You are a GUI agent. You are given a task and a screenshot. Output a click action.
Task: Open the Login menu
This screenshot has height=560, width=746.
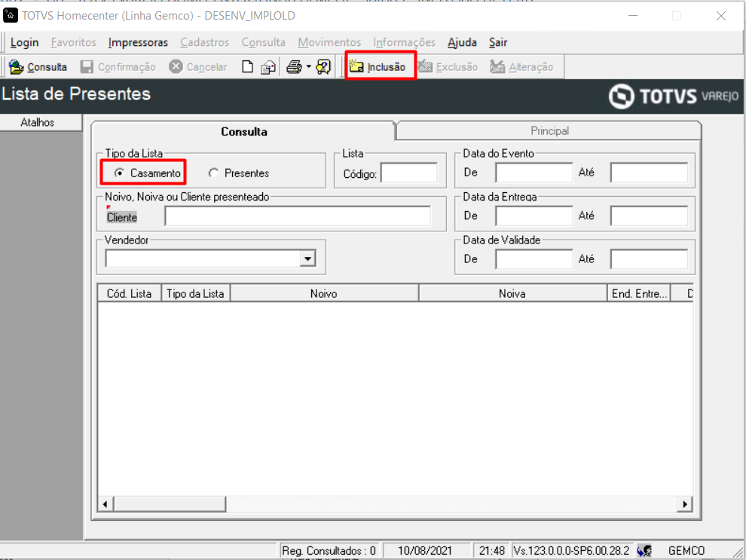click(24, 42)
